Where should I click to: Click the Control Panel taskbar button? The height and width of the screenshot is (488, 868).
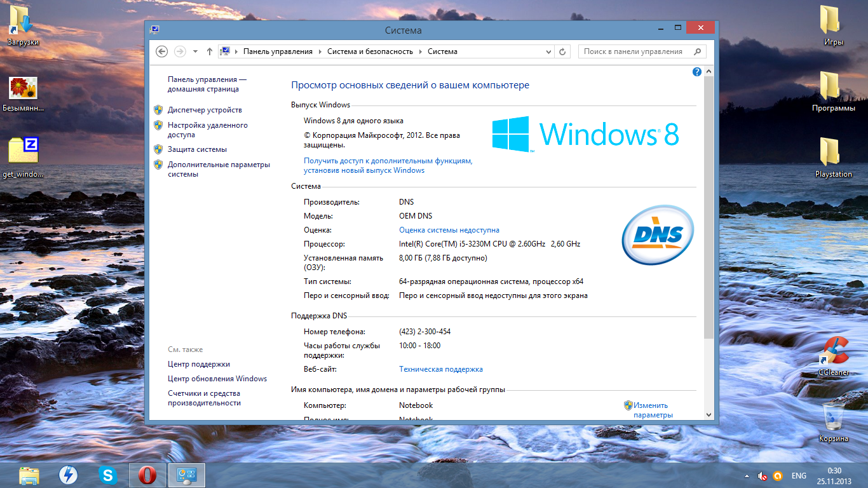click(x=186, y=475)
